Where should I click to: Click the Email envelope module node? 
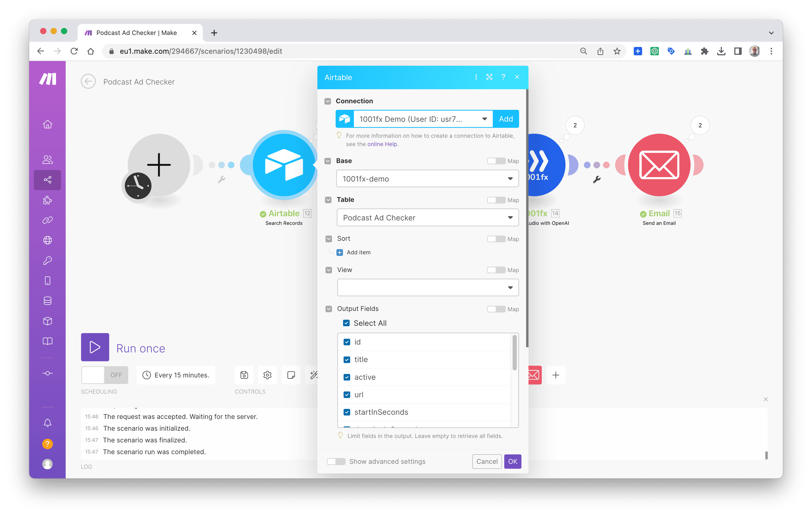(x=659, y=165)
